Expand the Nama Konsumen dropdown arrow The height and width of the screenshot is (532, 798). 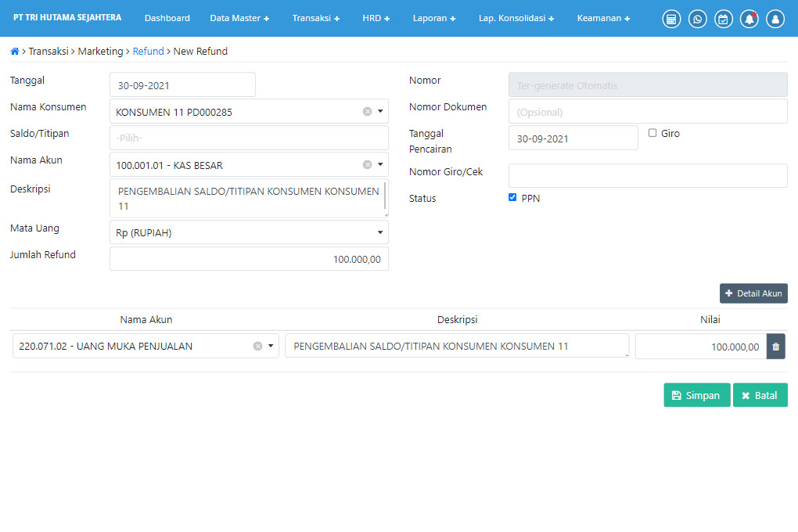[380, 112]
